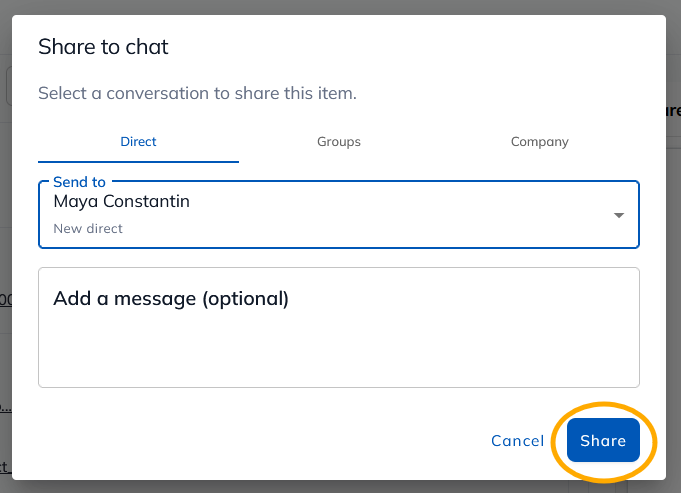Focus the Add a message text box
The height and width of the screenshot is (493, 681).
339,328
